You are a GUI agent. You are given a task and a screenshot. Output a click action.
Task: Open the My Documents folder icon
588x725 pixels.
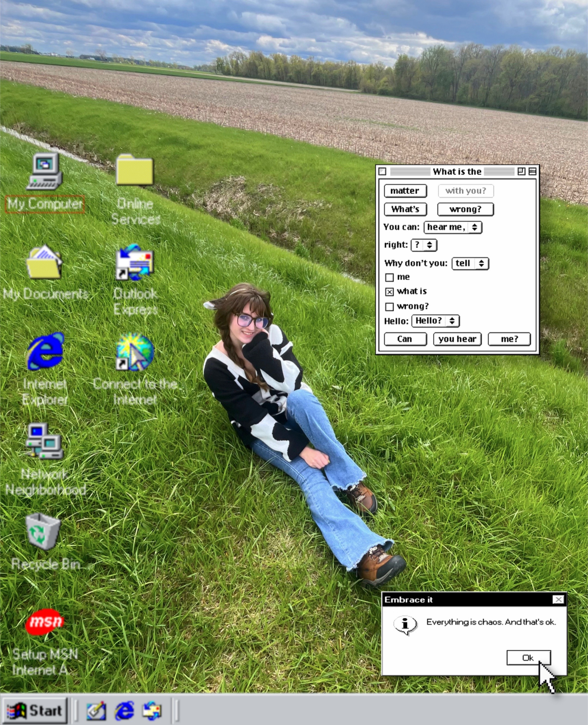(x=44, y=262)
